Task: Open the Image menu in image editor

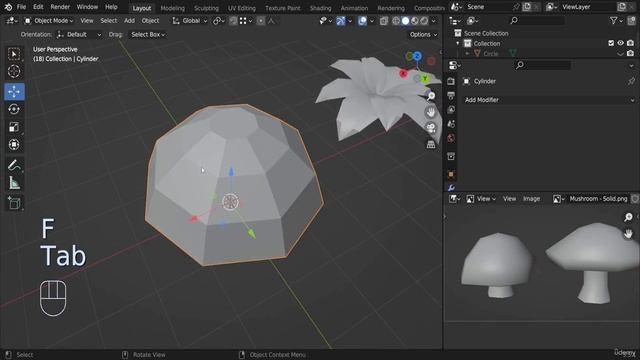Action: tap(531, 199)
